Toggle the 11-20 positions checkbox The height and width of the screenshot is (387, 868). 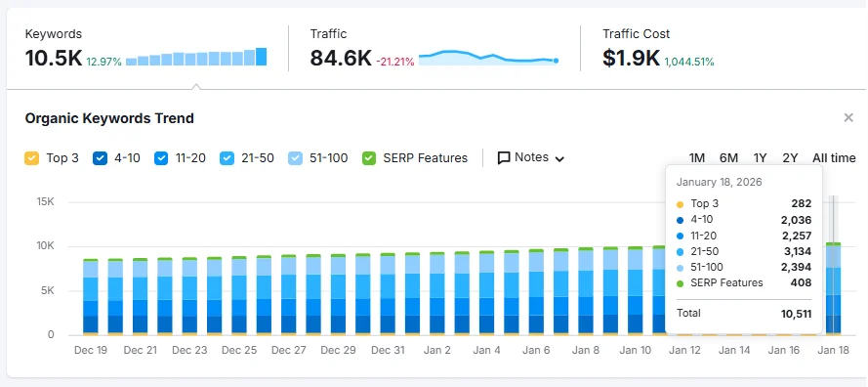(161, 158)
